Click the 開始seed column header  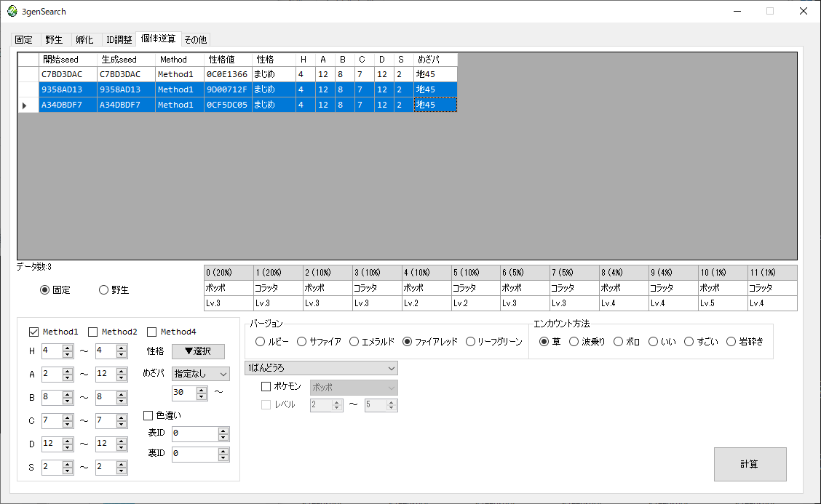(x=68, y=60)
